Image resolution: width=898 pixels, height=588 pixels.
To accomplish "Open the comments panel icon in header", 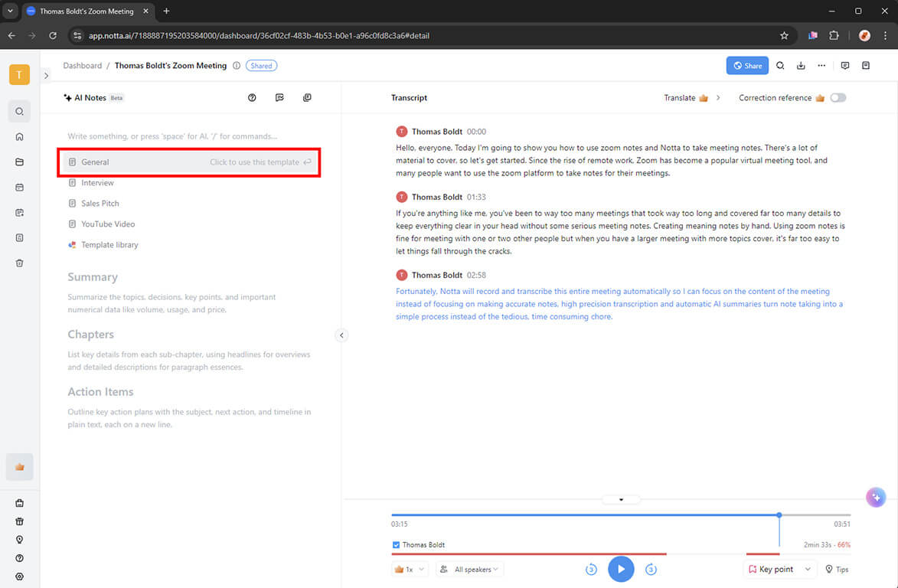I will [x=844, y=66].
